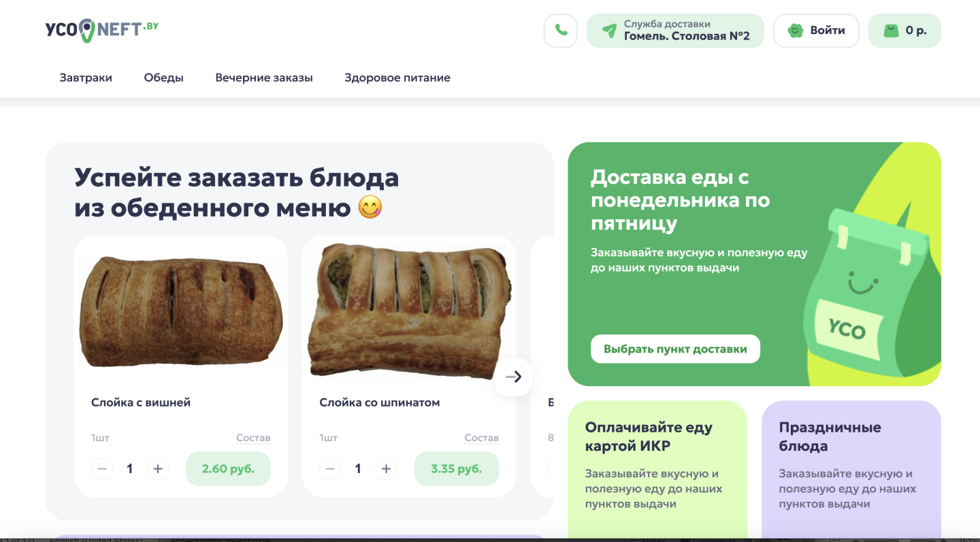Increase Слойка с вишней quantity with plus
The height and width of the screenshot is (542, 980).
(158, 468)
